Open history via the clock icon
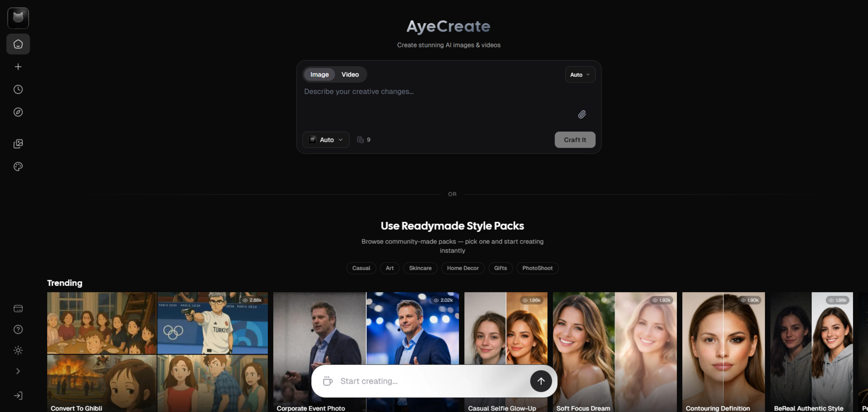 [18, 89]
